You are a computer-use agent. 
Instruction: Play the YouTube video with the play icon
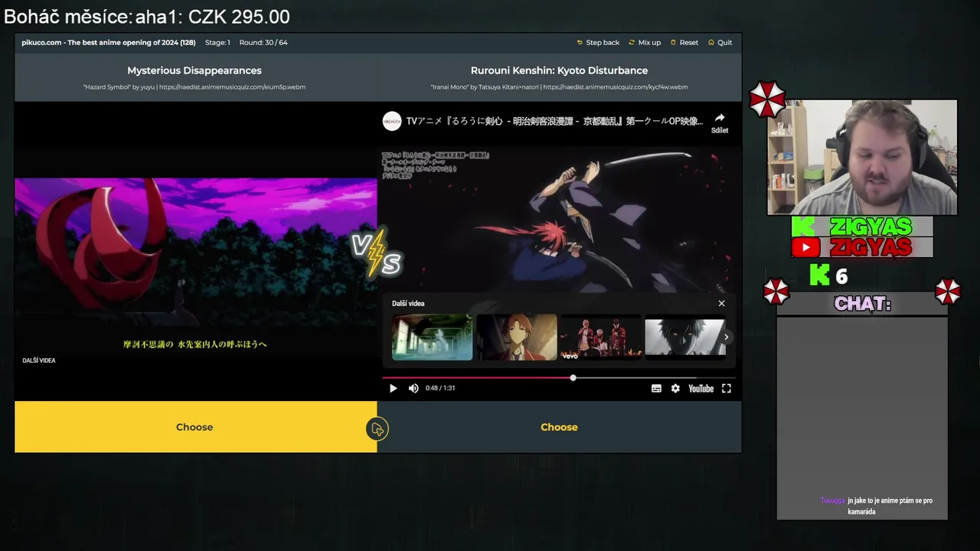click(393, 388)
